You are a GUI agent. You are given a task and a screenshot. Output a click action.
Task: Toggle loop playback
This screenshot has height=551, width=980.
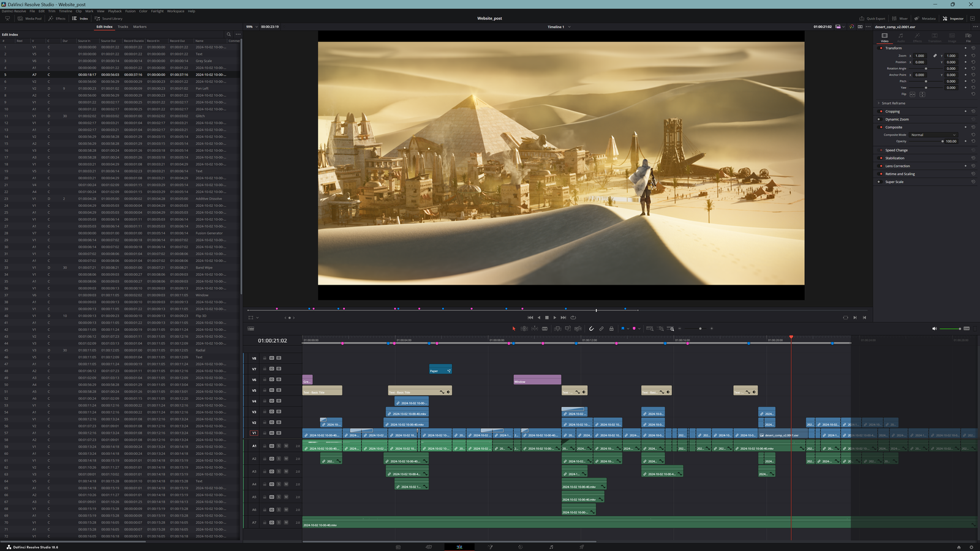(573, 317)
